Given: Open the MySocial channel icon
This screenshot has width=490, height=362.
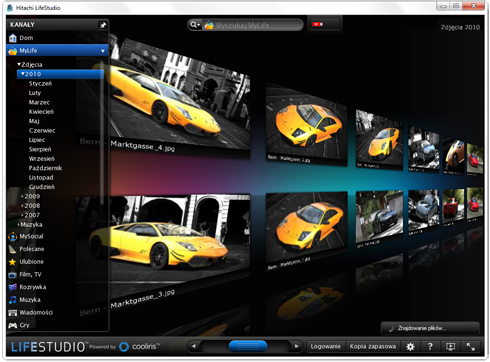Looking at the screenshot, I should 13,237.
